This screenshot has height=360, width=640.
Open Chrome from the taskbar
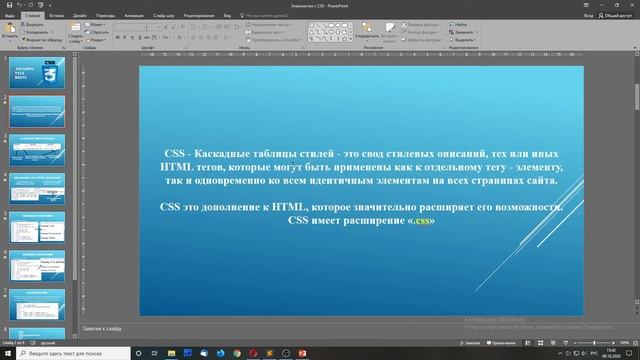point(237,353)
